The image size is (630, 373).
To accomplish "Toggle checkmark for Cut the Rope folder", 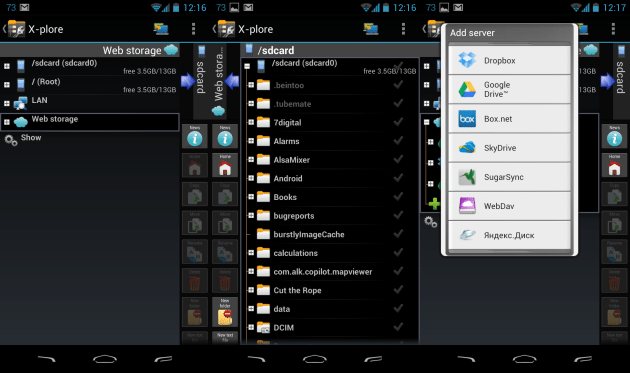I will 398,290.
